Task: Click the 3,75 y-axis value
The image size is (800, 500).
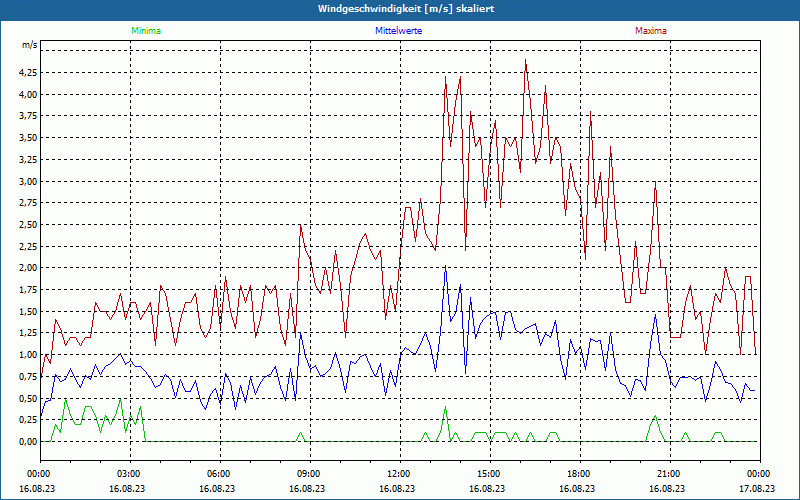Action: 28,116
